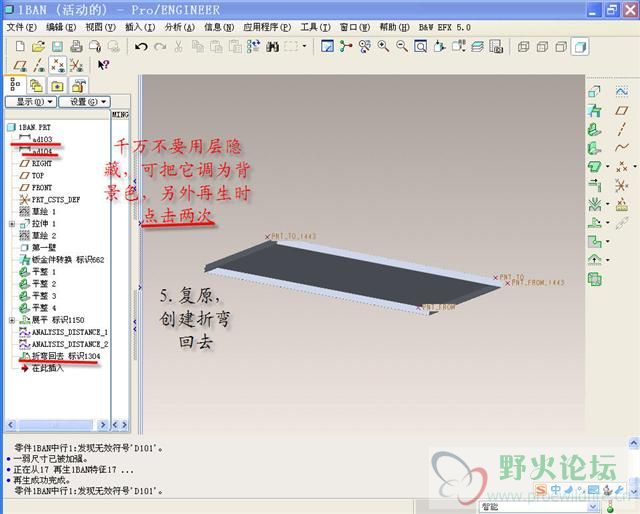Redo using the grayed forward arrow
Image resolution: width=640 pixels, height=514 pixels.
(160, 47)
